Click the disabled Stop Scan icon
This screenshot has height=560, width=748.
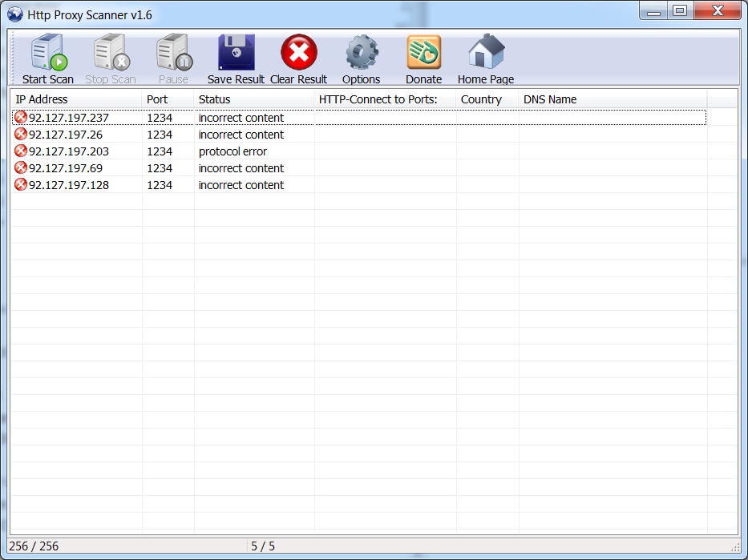111,52
